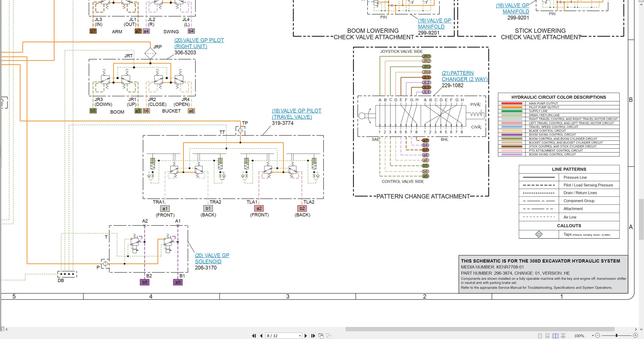Jump to the last page

(x=313, y=336)
